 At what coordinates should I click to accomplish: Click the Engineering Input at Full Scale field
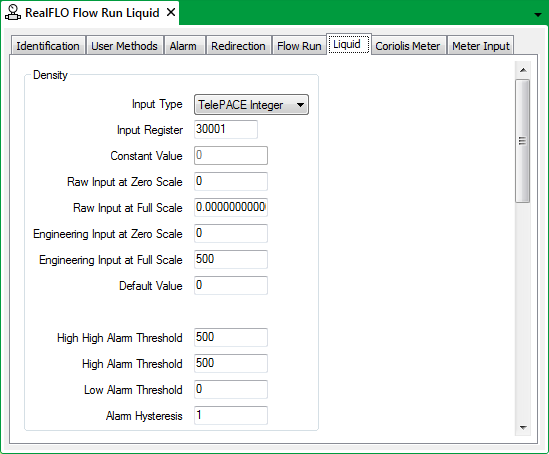click(231, 259)
